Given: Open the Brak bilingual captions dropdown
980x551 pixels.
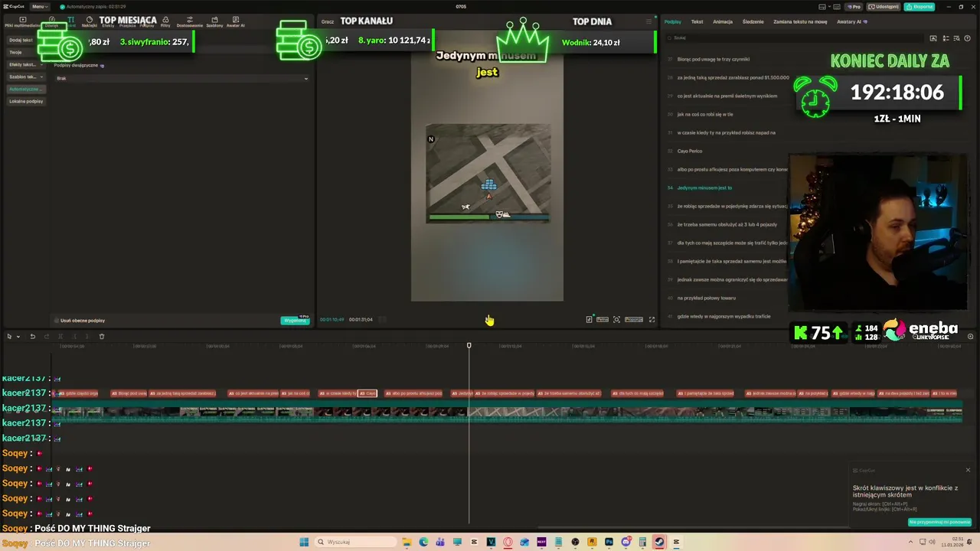Looking at the screenshot, I should 182,78.
